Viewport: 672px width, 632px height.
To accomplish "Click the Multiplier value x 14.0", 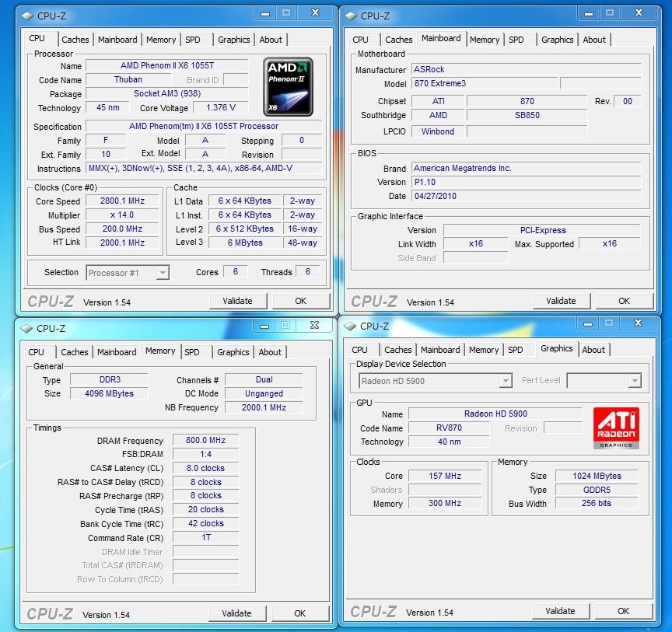I will (123, 215).
